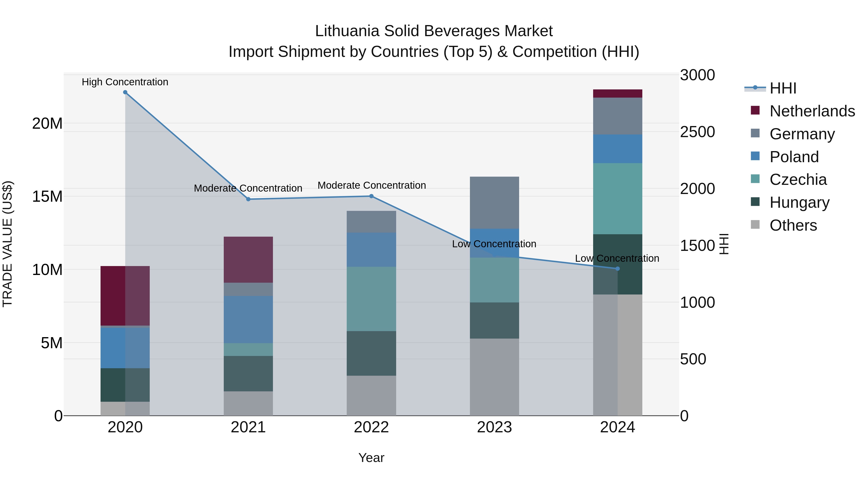
Task: Click the Others segment in the 2021 bar
Action: [x=248, y=403]
